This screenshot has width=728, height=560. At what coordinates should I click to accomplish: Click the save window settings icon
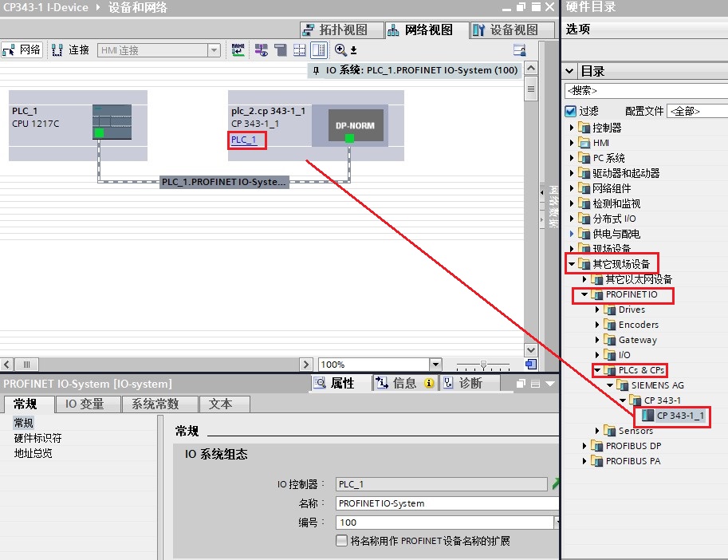(519, 49)
